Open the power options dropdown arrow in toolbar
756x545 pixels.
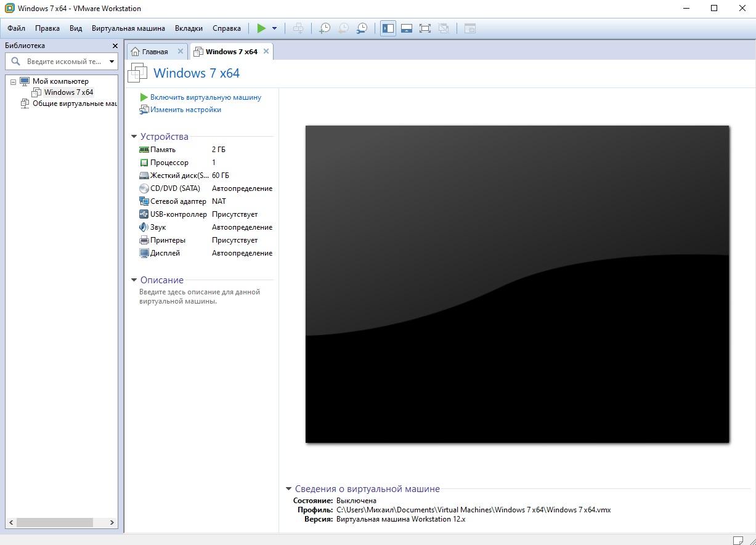point(274,28)
